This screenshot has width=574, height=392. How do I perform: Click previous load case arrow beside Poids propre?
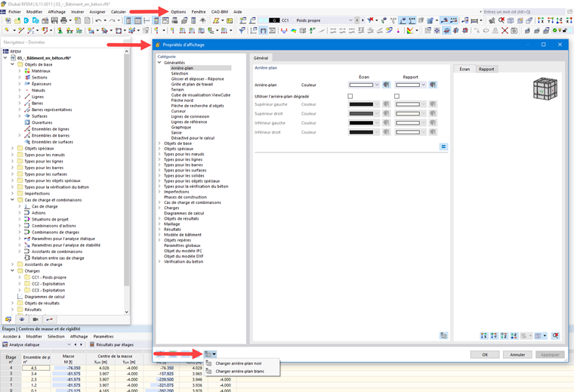[357, 20]
